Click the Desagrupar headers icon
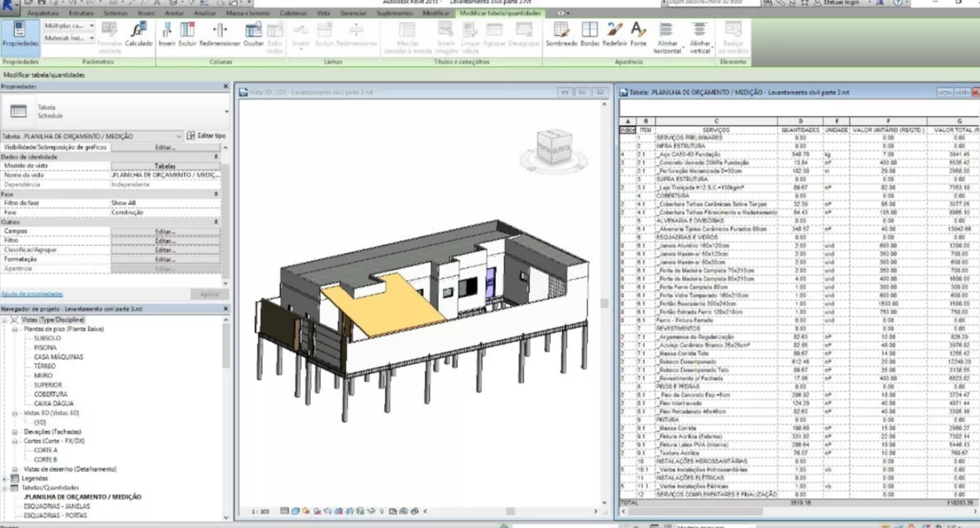Viewport: 980px width, 528px height. [525, 34]
